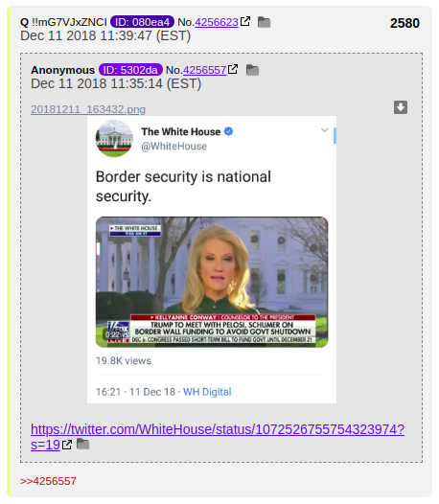The height and width of the screenshot is (504, 439).
Task: Click the blue verified badge icon
Action: coord(228,131)
